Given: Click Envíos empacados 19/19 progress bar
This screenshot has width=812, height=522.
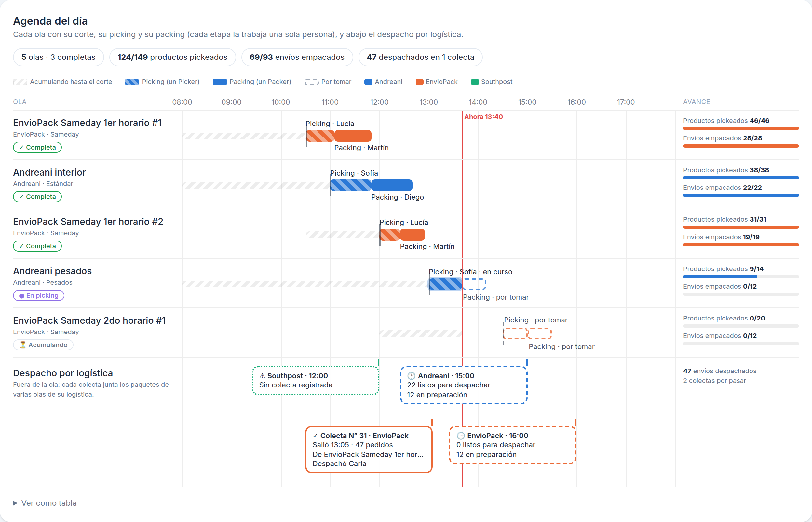Looking at the screenshot, I should 741,245.
